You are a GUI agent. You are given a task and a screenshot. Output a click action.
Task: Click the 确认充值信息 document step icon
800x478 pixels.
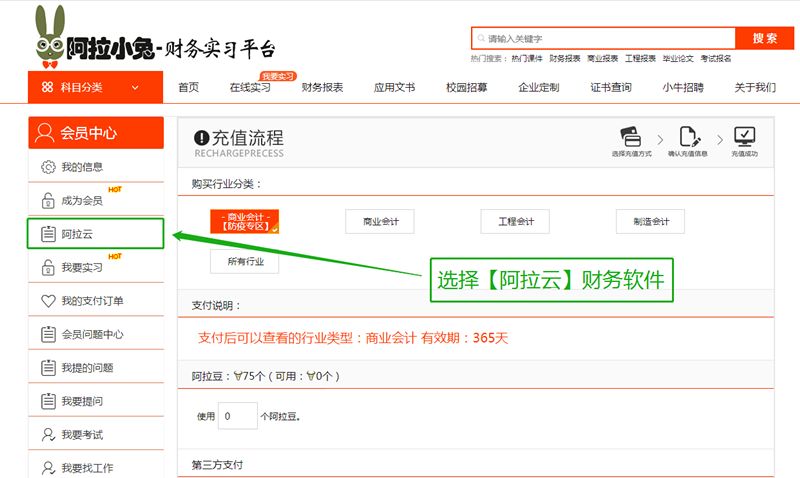point(690,137)
